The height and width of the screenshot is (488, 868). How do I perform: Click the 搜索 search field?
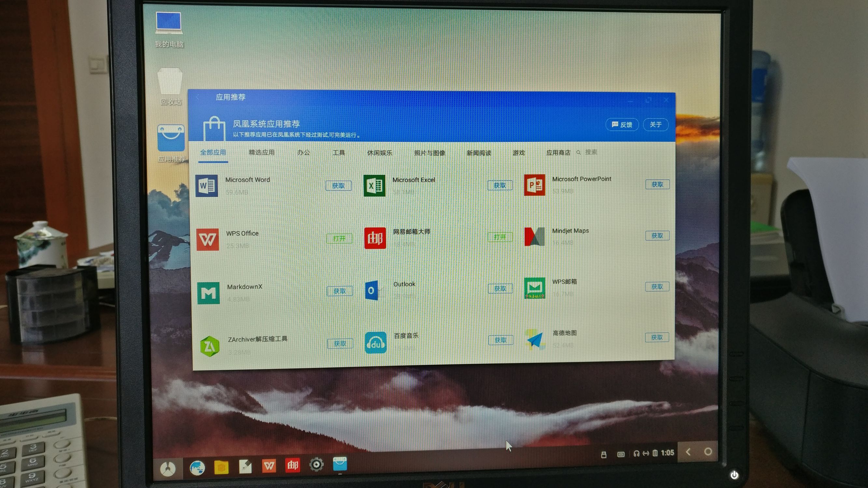(x=591, y=152)
